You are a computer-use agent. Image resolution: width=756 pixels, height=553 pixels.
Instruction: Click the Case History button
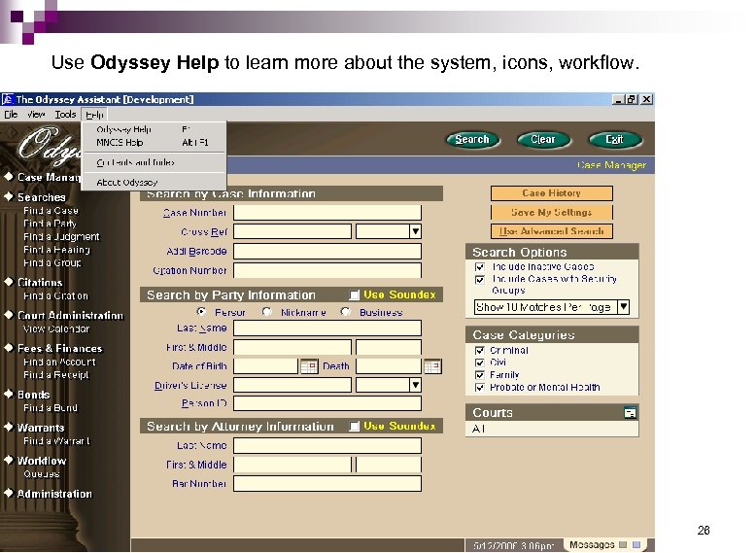click(552, 193)
